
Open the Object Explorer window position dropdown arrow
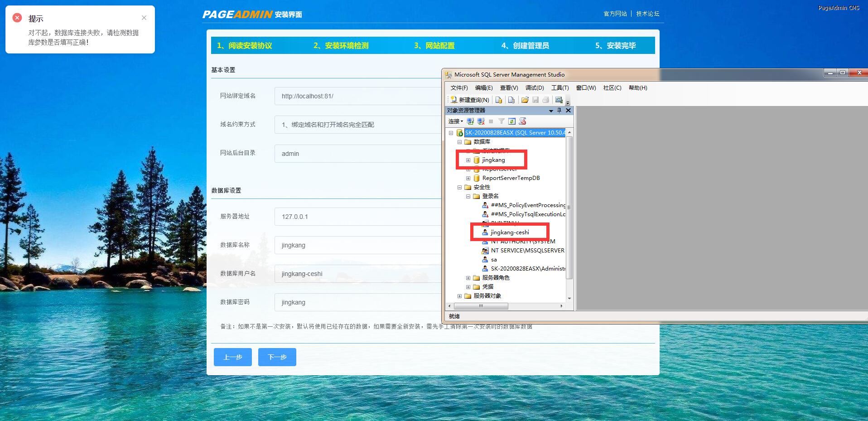coord(551,111)
